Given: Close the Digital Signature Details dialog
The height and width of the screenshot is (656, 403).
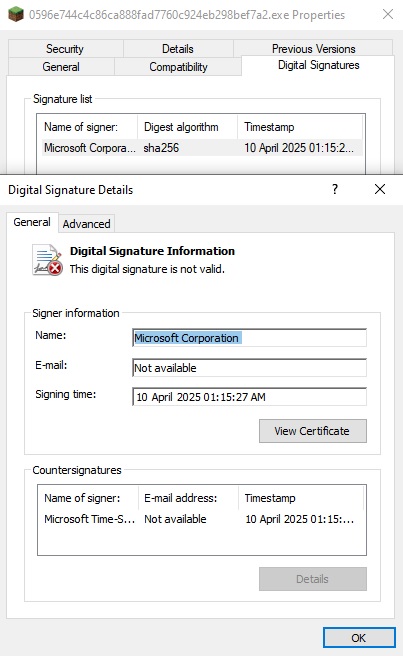Looking at the screenshot, I should coord(380,190).
